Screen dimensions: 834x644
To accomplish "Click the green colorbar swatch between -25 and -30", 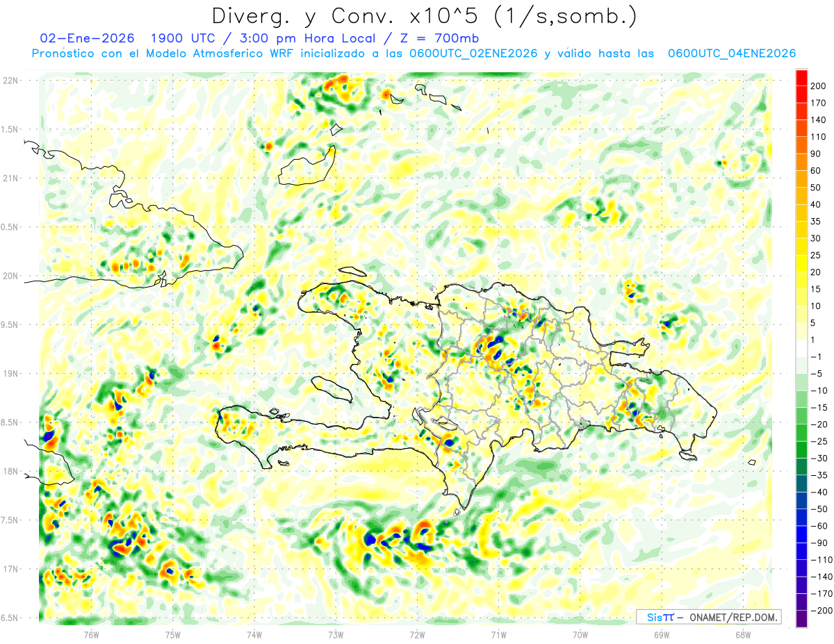I will tap(801, 449).
